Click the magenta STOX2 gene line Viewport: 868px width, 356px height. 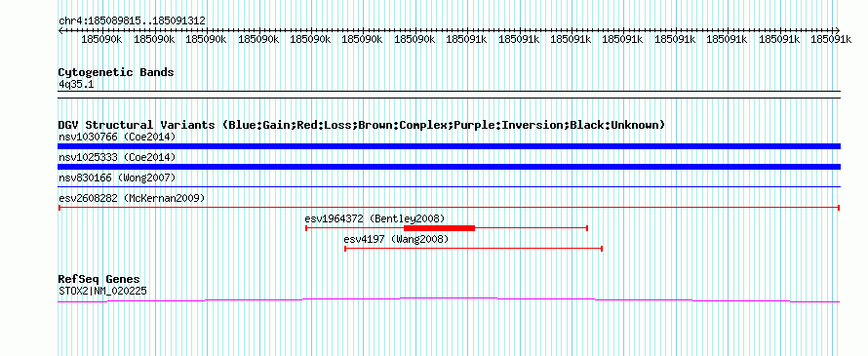click(x=449, y=299)
